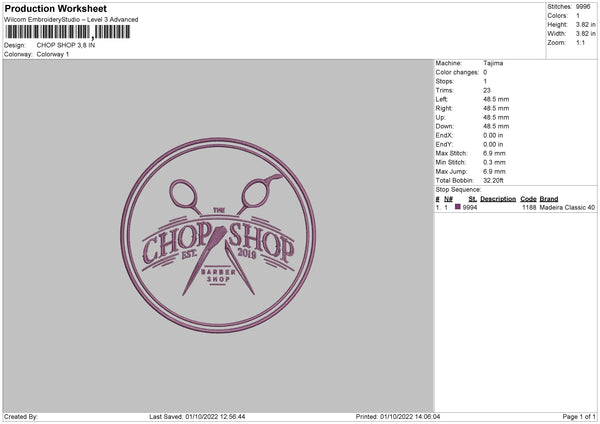The width and height of the screenshot is (600, 424).
Task: Click the Height label in the header
Action: tap(557, 24)
